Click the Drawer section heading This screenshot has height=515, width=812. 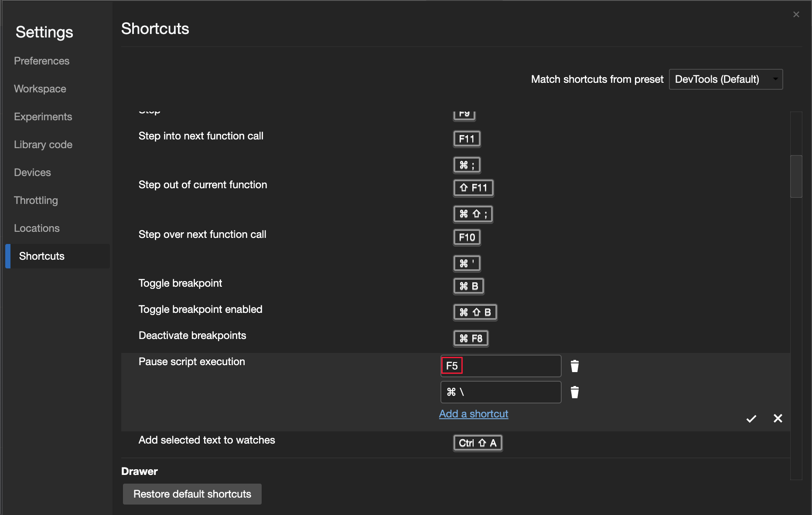point(140,471)
